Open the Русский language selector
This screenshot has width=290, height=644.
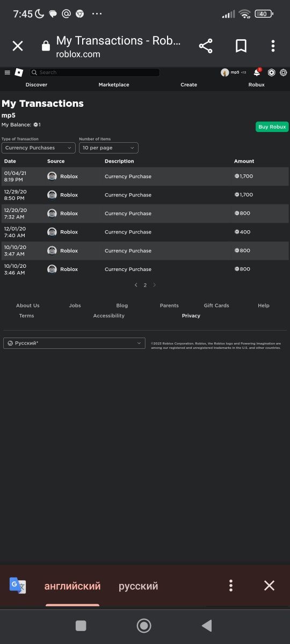click(x=74, y=343)
